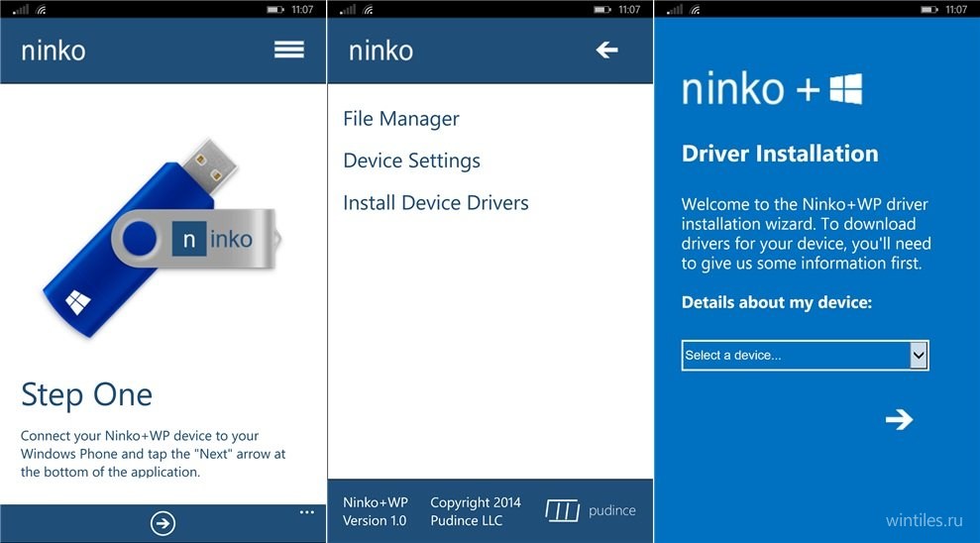Tap signal bars on menu screen status bar
Screen dimensions: 980x543
(348, 9)
